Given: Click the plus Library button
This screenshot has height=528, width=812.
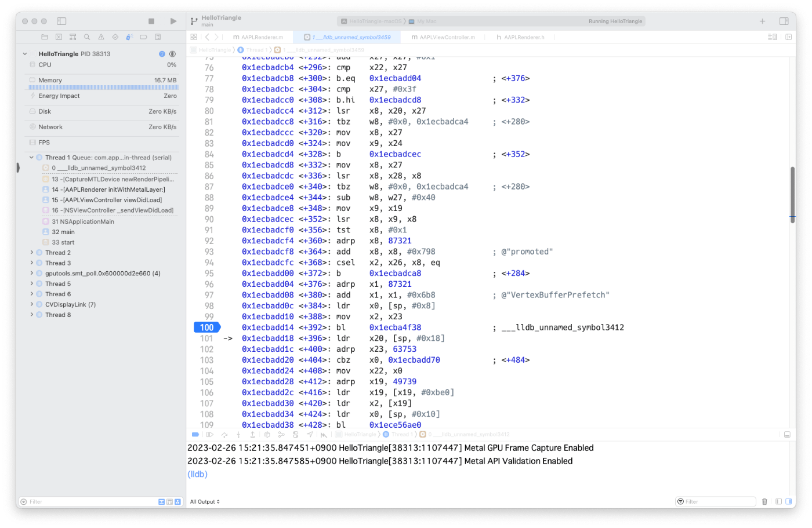Looking at the screenshot, I should [x=762, y=21].
